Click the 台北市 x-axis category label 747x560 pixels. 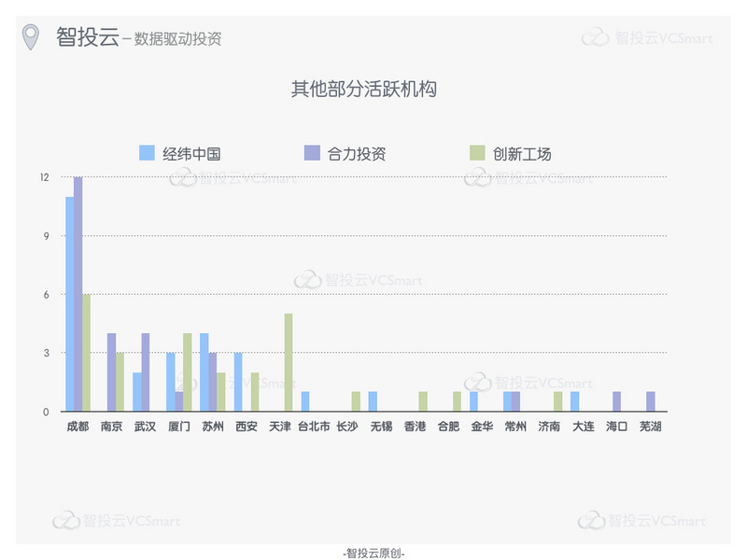pos(314,427)
